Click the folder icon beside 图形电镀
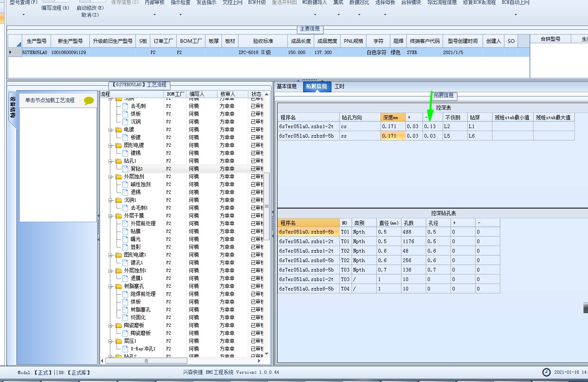This screenshot has height=382, width=588. point(119,145)
